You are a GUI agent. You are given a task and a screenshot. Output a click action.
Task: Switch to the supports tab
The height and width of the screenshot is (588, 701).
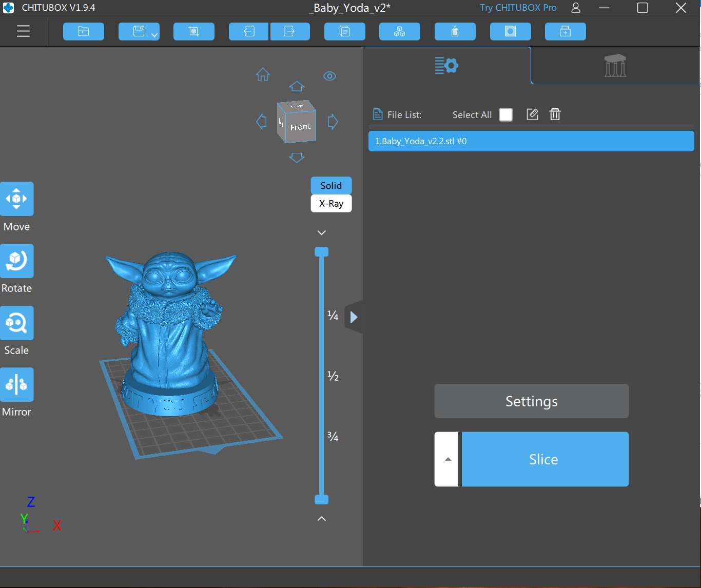pos(615,66)
